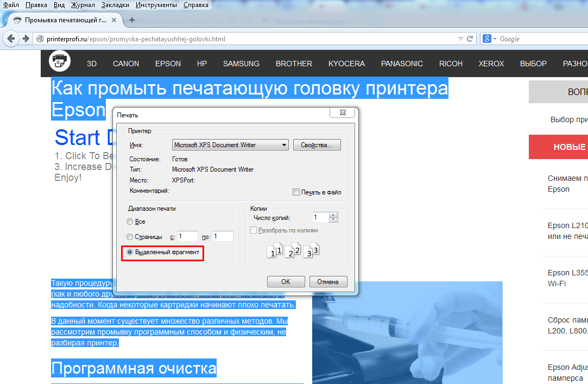
Task: Open the SAMSUNG navigation link
Action: [x=241, y=64]
